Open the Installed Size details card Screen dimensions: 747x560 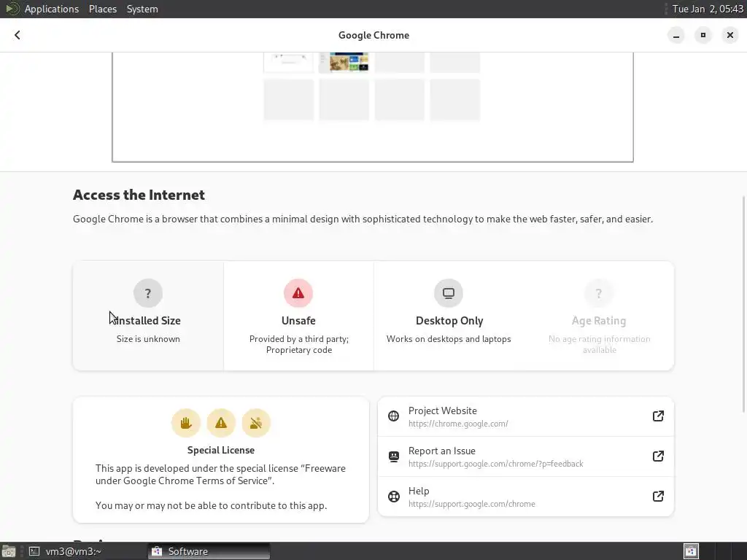pos(148,316)
